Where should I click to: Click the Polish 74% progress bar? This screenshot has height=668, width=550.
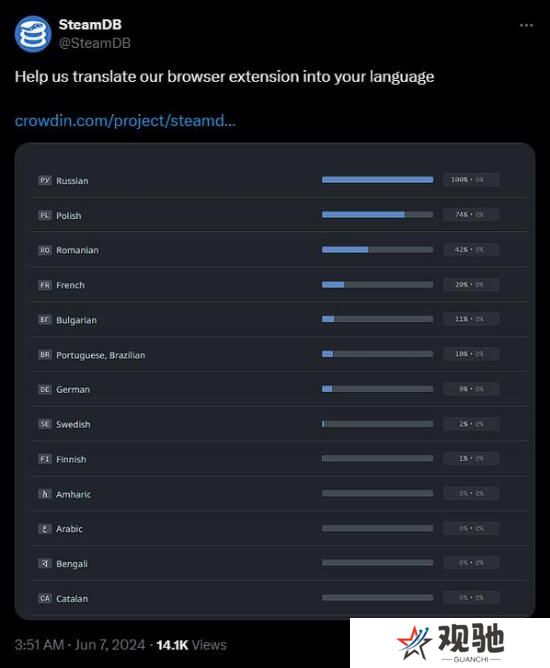coord(377,215)
